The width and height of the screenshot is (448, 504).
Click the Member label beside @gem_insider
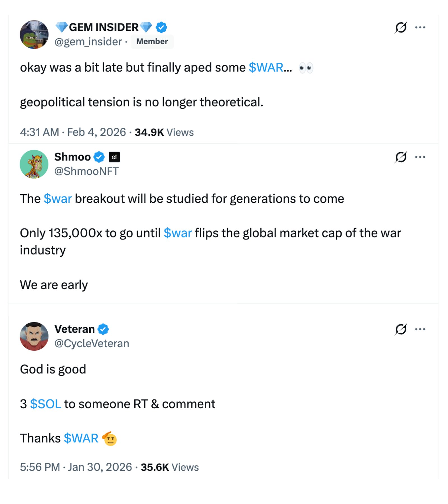(x=152, y=41)
